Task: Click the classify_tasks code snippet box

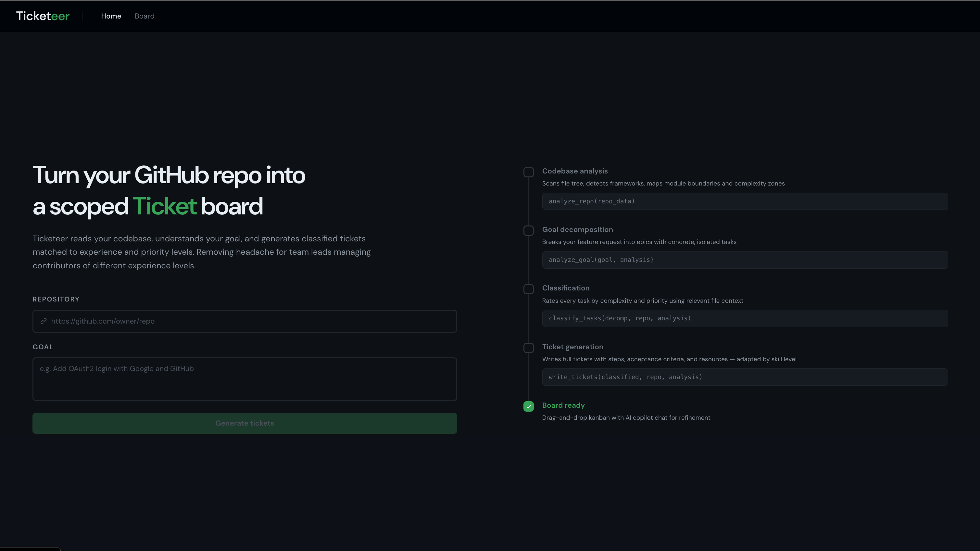Action: 745,318
